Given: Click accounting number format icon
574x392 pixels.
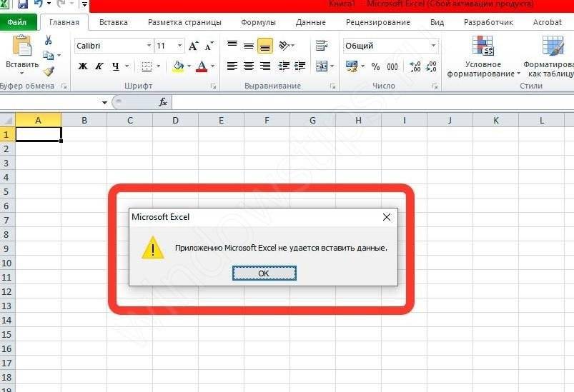Looking at the screenshot, I should tap(352, 66).
